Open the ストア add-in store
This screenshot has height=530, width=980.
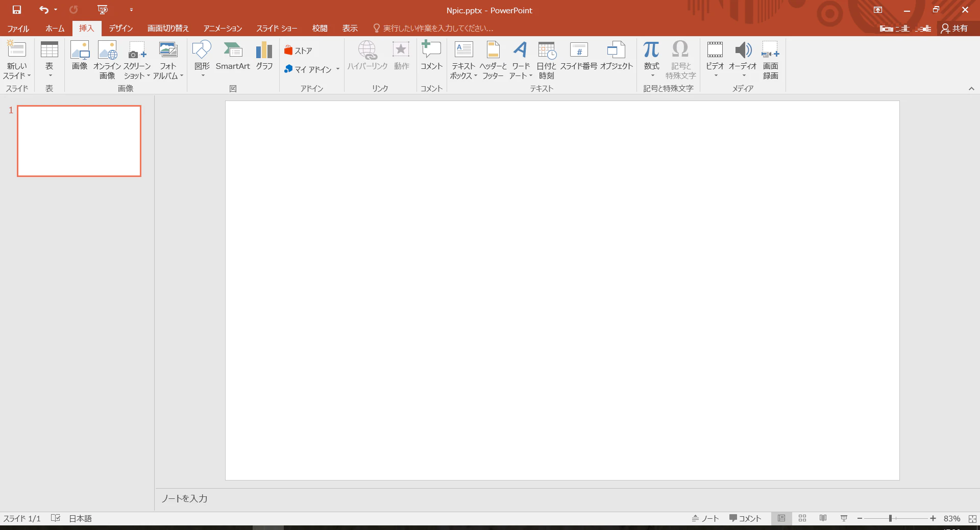click(x=298, y=51)
